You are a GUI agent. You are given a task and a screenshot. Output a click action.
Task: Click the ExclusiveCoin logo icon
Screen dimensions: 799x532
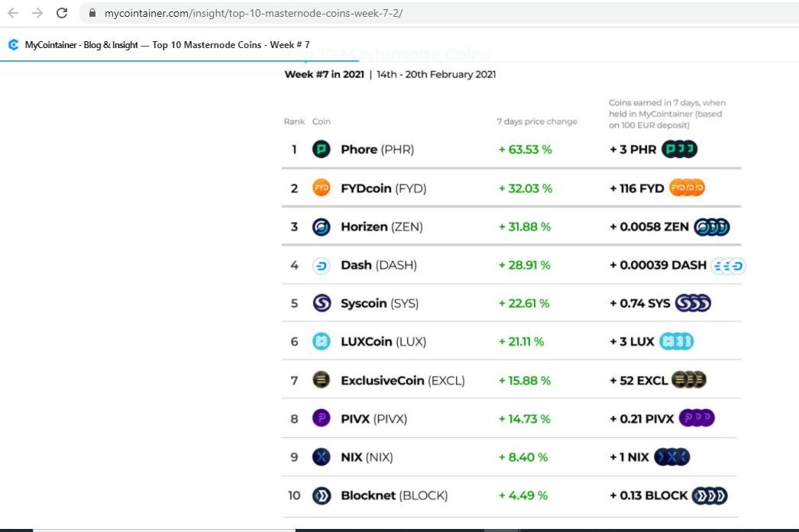(x=322, y=380)
